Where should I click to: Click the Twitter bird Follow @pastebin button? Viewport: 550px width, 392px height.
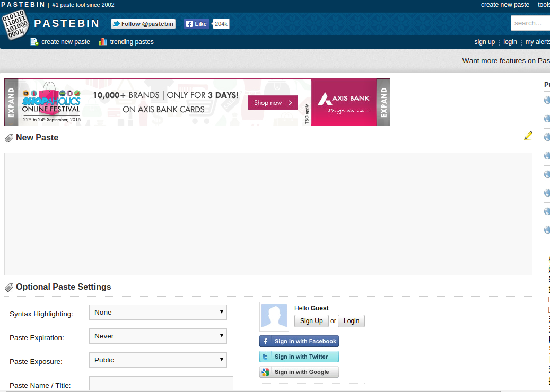143,24
